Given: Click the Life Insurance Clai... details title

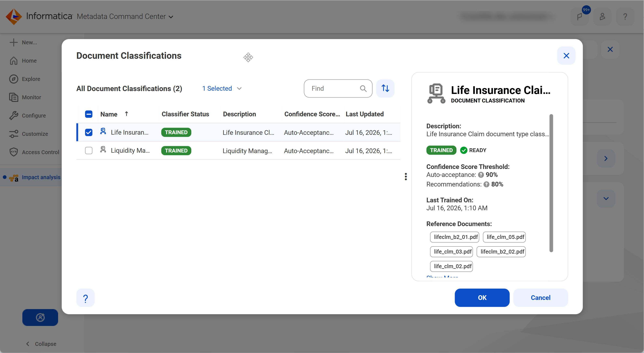Looking at the screenshot, I should point(501,90).
